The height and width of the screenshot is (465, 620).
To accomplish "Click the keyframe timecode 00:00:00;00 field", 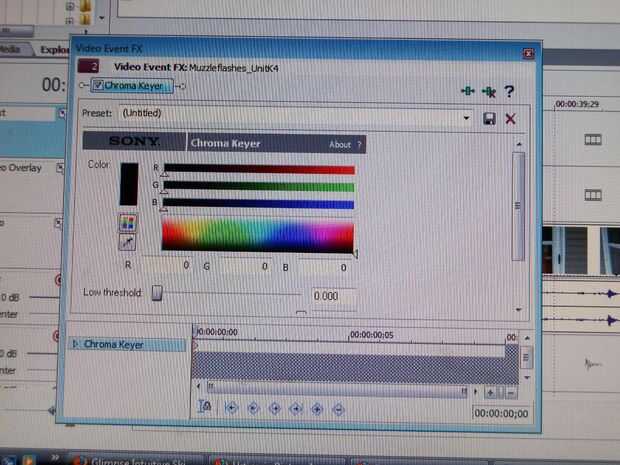I will [501, 414].
